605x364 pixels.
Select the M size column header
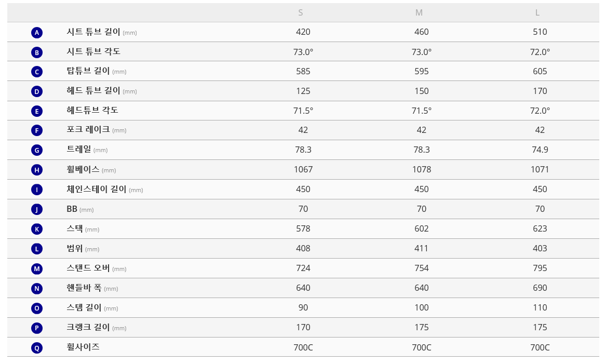click(419, 13)
